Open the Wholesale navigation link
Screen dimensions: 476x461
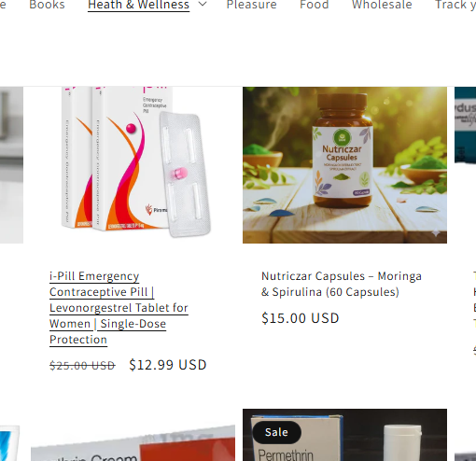[x=382, y=5]
